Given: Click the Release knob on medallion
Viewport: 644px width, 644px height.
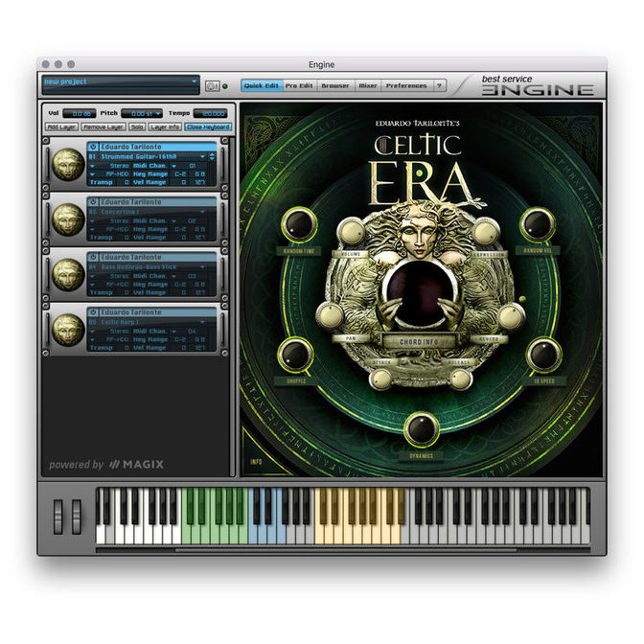Looking at the screenshot, I should 459,379.
